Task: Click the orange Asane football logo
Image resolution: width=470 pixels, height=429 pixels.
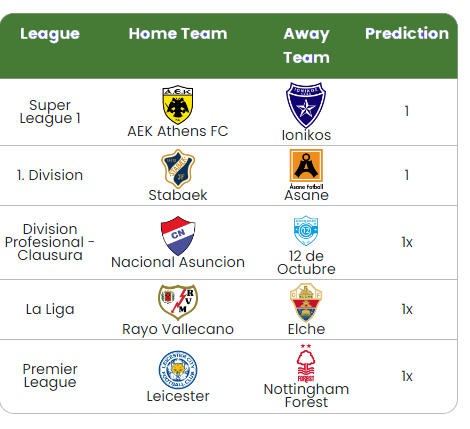Action: pyautogui.click(x=306, y=169)
